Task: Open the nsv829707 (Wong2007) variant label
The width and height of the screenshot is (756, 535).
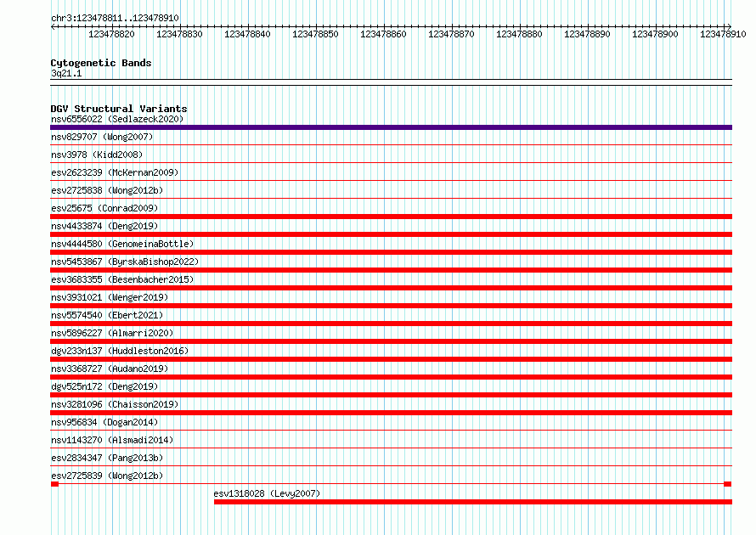Action: [x=102, y=137]
